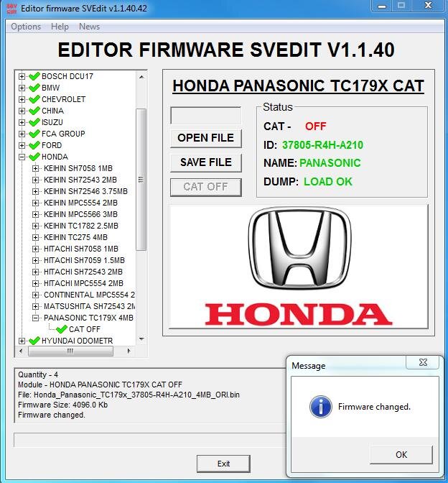Expand the FORD tree node
The height and width of the screenshot is (483, 448).
[22, 145]
